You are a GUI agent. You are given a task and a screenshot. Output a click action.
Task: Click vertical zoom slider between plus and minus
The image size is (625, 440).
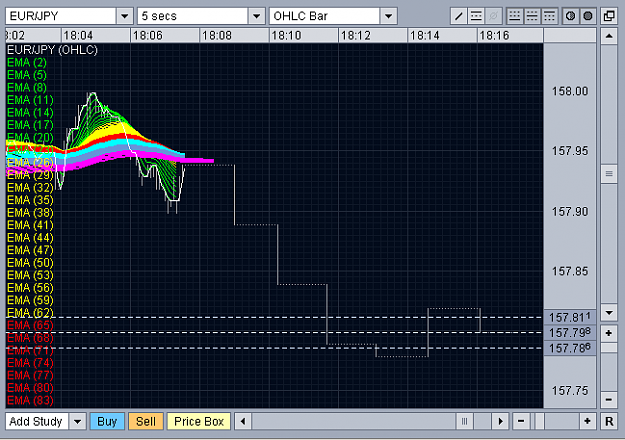pyautogui.click(x=609, y=348)
